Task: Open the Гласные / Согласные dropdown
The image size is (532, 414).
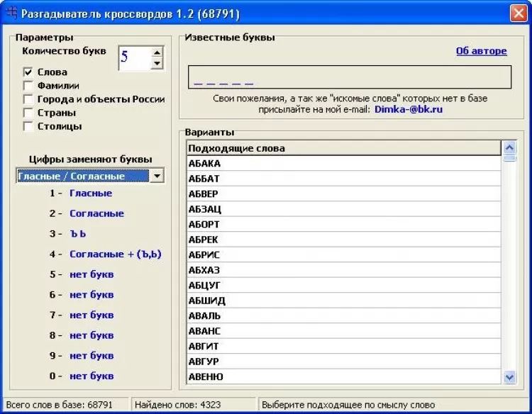Action: pos(157,176)
